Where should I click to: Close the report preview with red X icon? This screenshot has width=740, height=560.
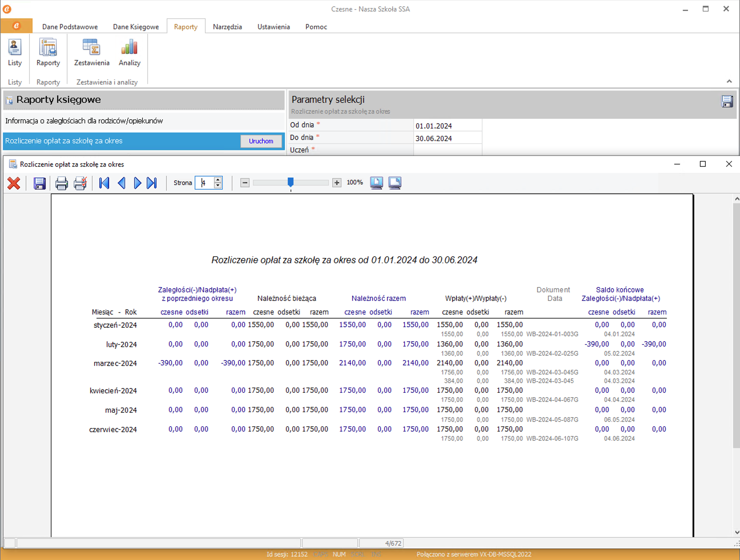coord(14,183)
